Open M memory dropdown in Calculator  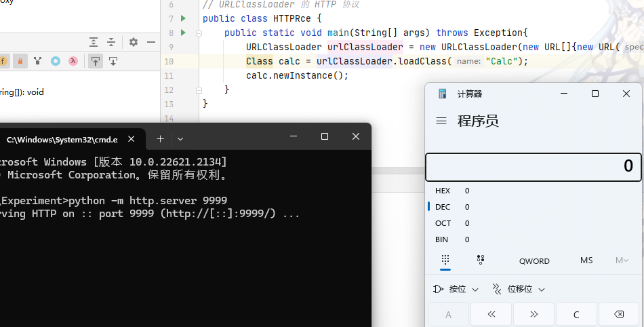coord(622,261)
